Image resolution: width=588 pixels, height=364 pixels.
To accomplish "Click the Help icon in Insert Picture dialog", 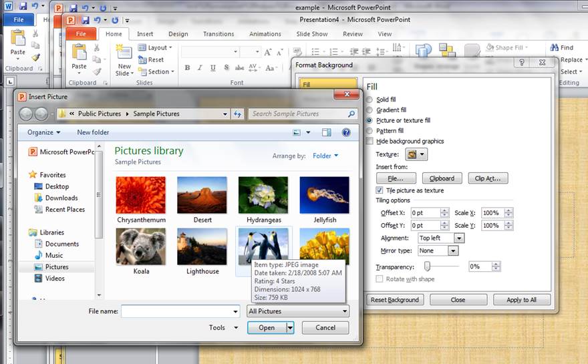I will tap(346, 132).
